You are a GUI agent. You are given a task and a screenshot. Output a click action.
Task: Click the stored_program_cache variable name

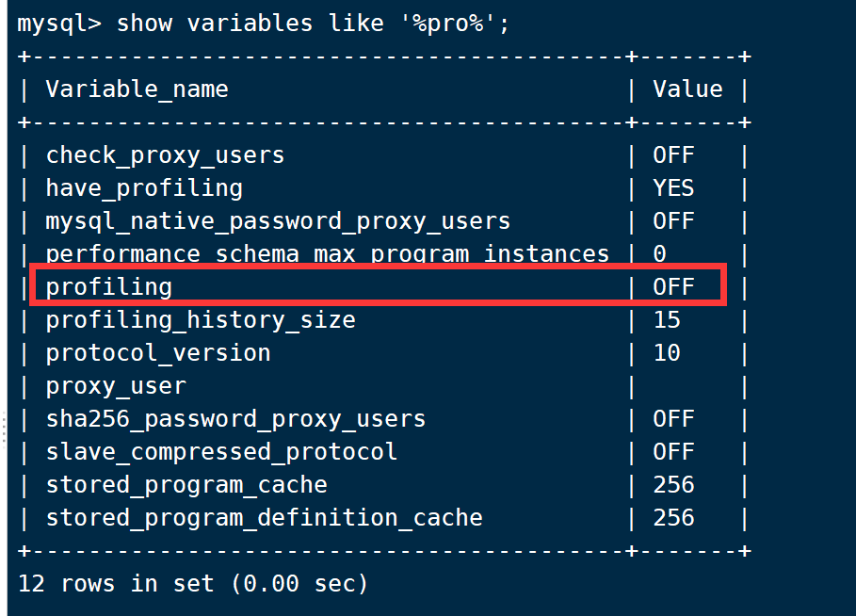[186, 485]
